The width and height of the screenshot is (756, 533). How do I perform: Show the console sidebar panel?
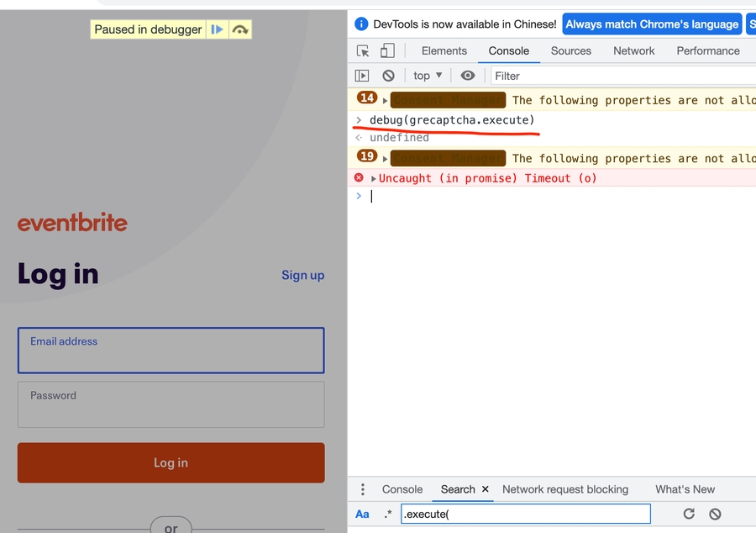tap(362, 76)
